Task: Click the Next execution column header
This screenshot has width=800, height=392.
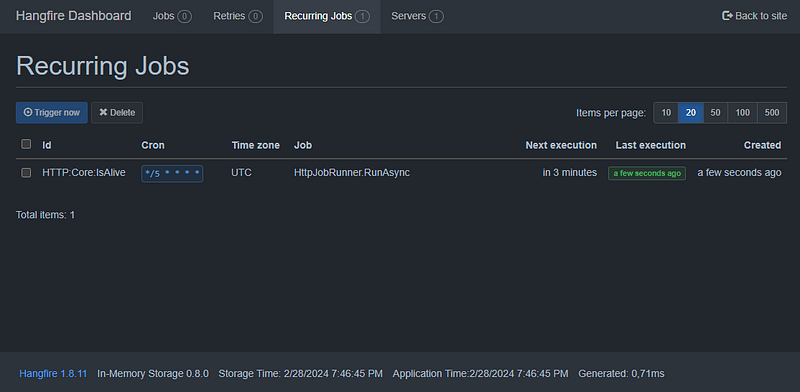Action: tap(561, 145)
